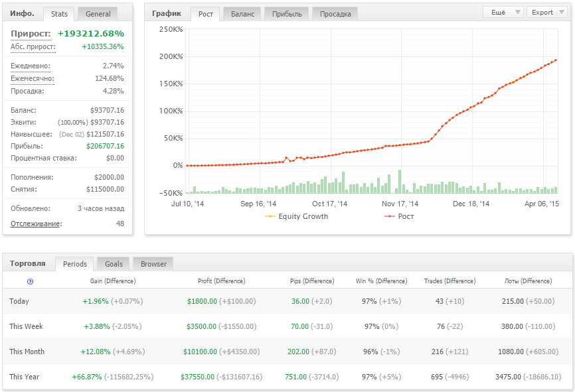
Task: Click the Win % (Difference) column header
Action: click(381, 281)
